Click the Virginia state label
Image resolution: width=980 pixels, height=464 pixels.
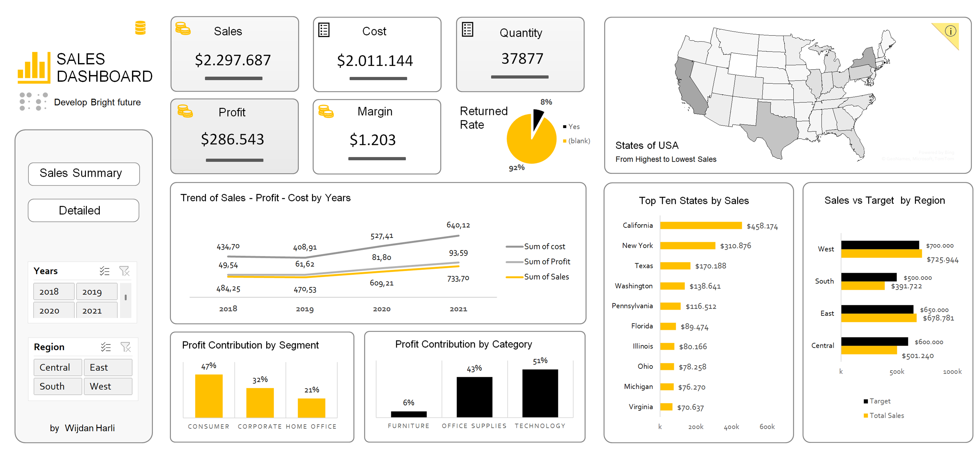pyautogui.click(x=641, y=407)
